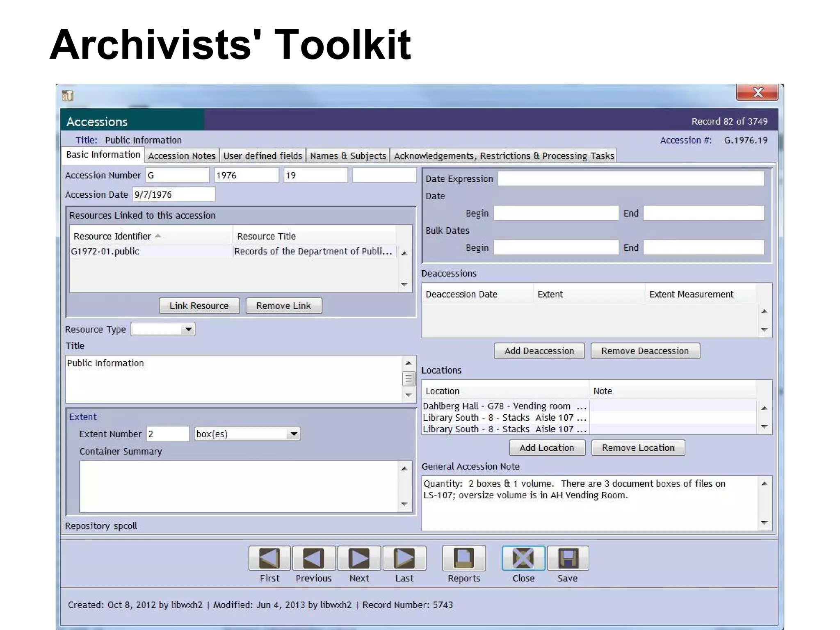
Task: Select Dahlberg Hall - G78 Vending room location
Action: click(589, 406)
